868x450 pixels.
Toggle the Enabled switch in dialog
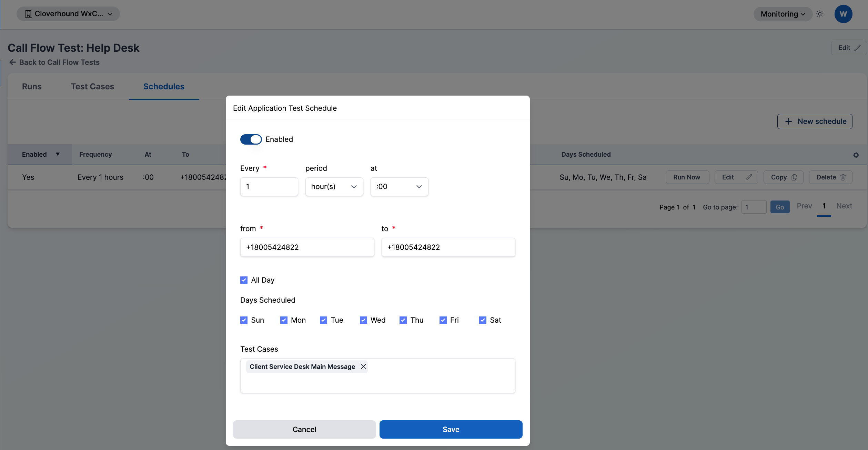(251, 139)
